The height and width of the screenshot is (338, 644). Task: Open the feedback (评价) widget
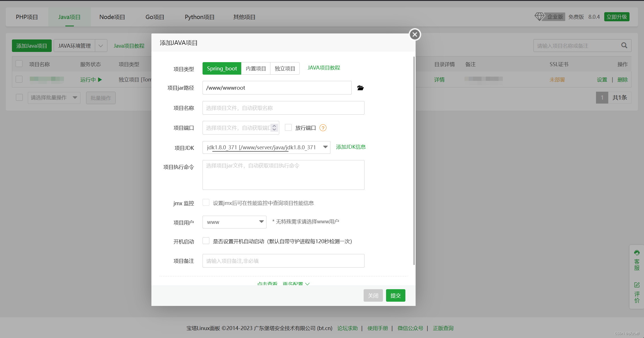(x=637, y=293)
